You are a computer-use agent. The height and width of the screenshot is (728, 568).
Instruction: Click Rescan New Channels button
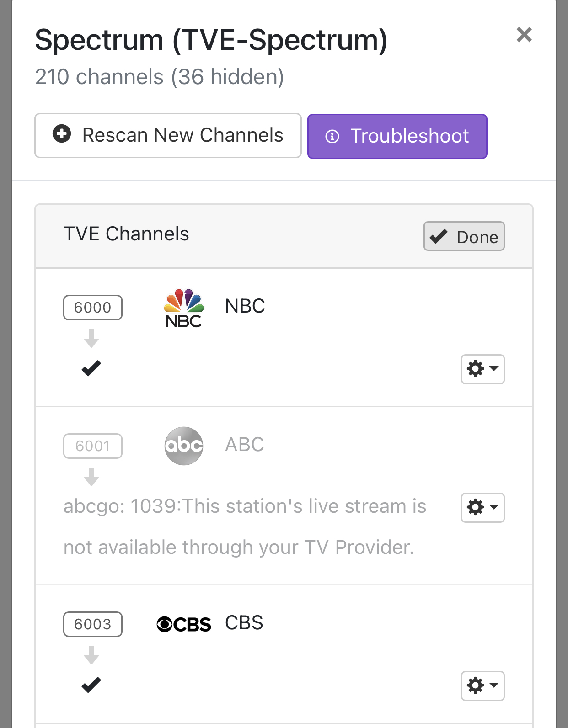pos(168,136)
